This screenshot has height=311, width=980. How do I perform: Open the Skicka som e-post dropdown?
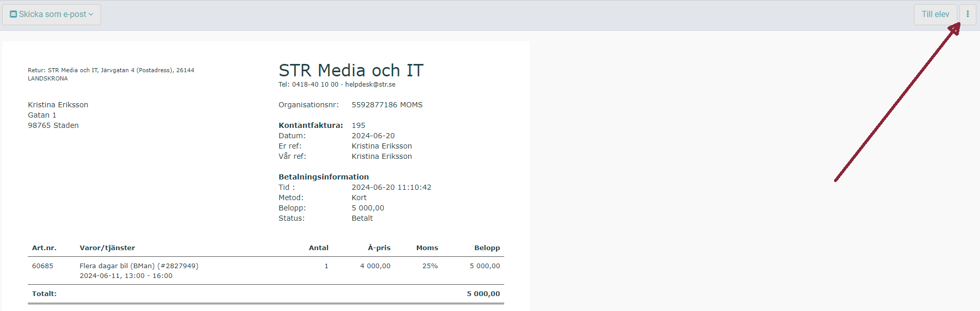tap(52, 14)
